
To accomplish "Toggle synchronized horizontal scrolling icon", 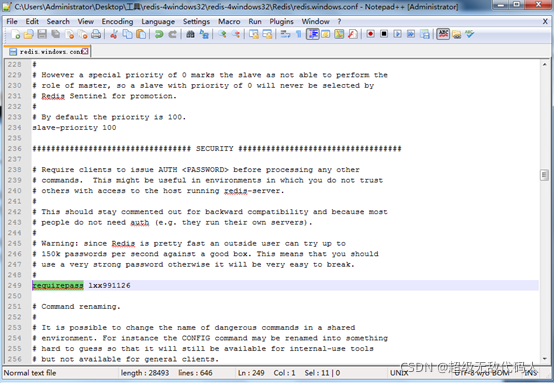I will click(267, 34).
